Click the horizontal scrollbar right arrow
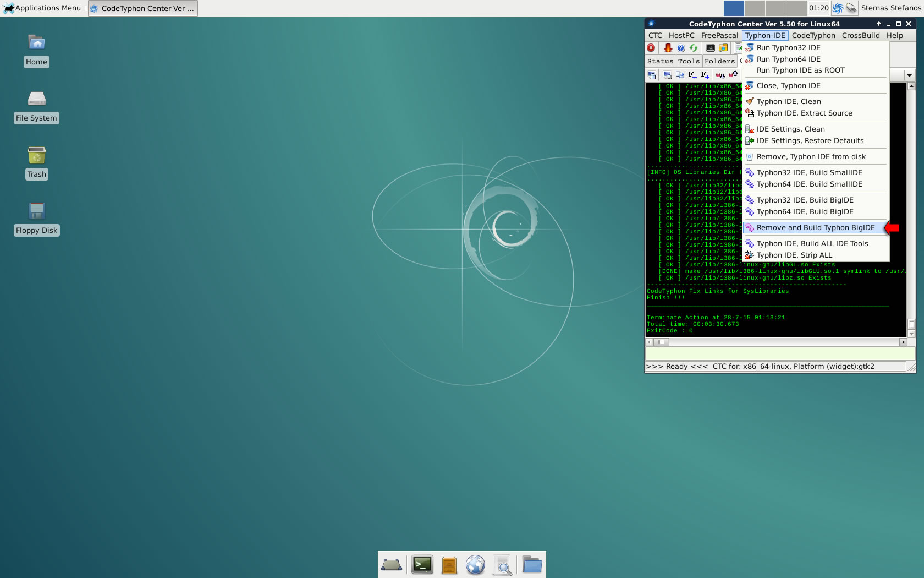 coord(903,342)
